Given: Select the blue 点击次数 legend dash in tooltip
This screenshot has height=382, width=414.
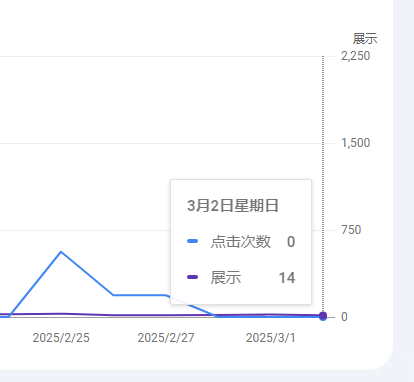Looking at the screenshot, I should (x=193, y=241).
